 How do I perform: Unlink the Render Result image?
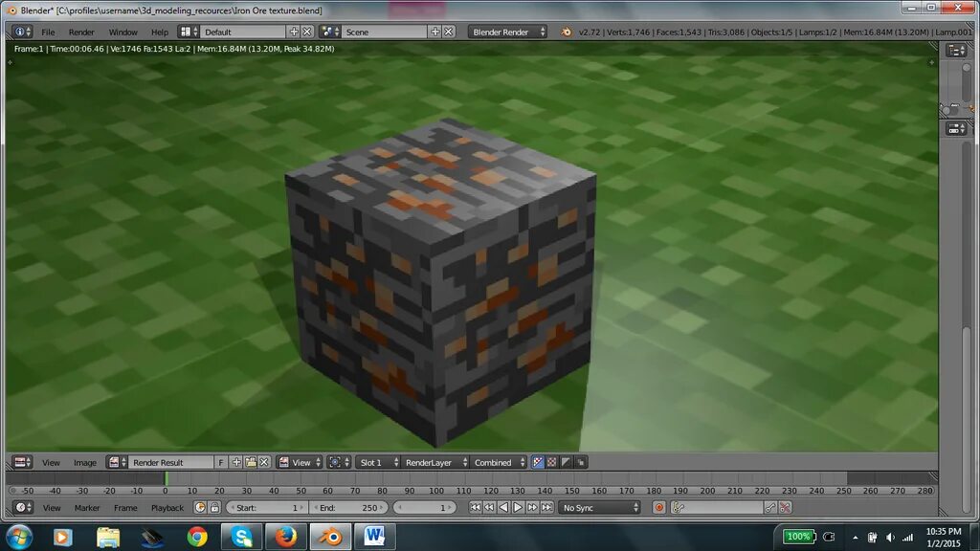[264, 462]
